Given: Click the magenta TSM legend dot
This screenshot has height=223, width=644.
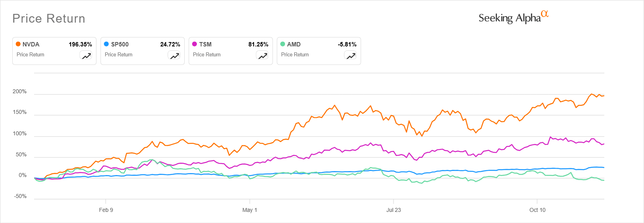Looking at the screenshot, I should coord(195,44).
